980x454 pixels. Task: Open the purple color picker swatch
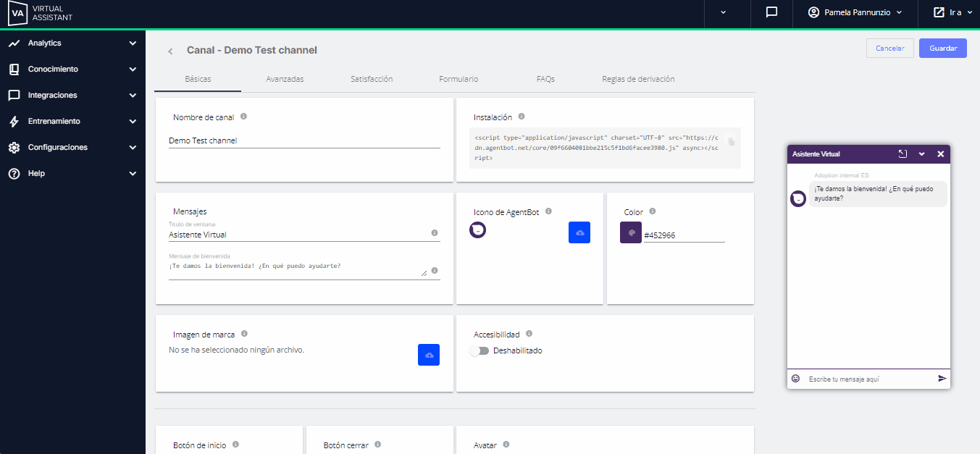click(x=631, y=232)
